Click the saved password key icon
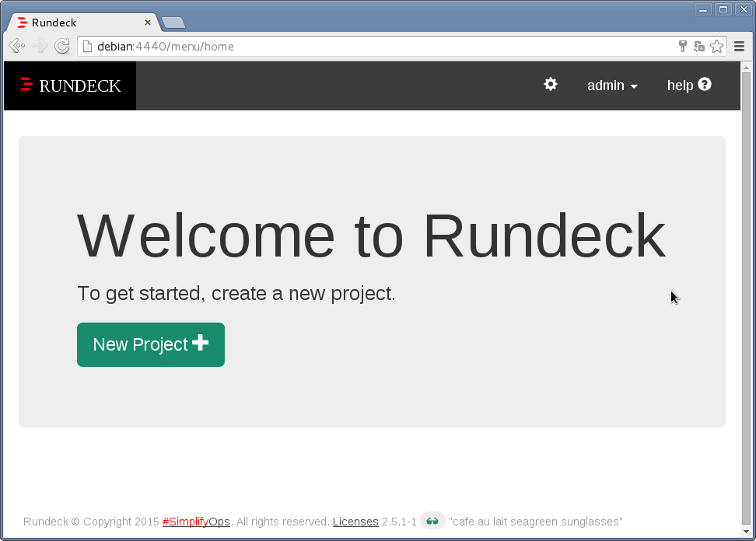756x541 pixels. coord(682,46)
